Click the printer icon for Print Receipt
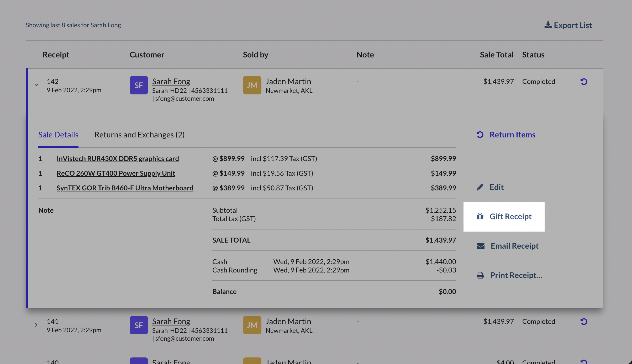Viewport: 632px width, 364px height. tap(480, 275)
